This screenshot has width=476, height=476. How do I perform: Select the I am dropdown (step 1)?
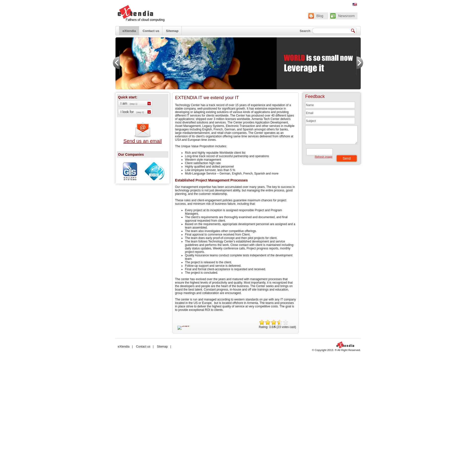[x=135, y=103]
